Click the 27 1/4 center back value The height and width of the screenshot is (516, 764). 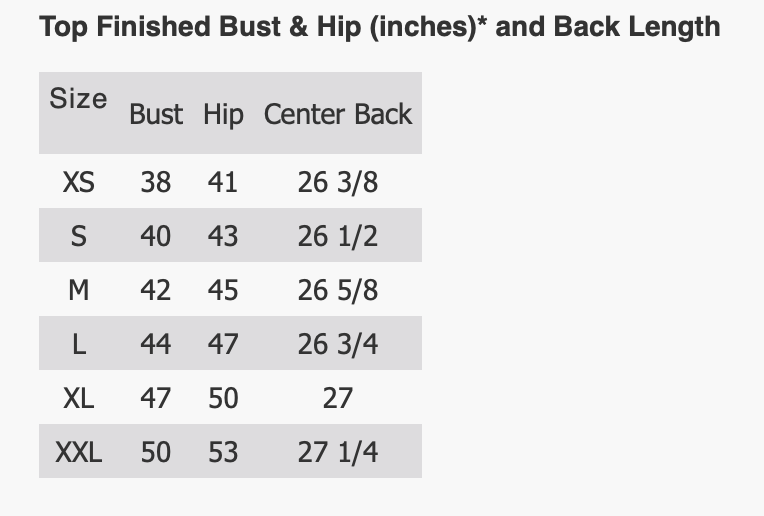point(338,452)
